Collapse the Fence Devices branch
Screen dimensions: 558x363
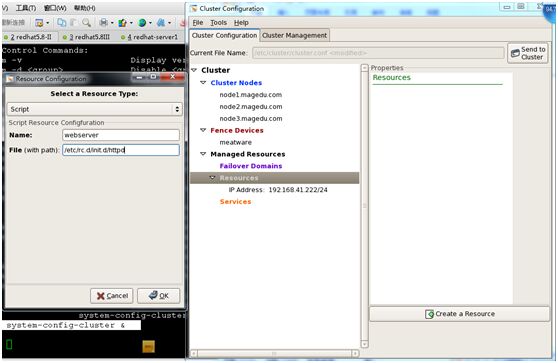coord(203,130)
